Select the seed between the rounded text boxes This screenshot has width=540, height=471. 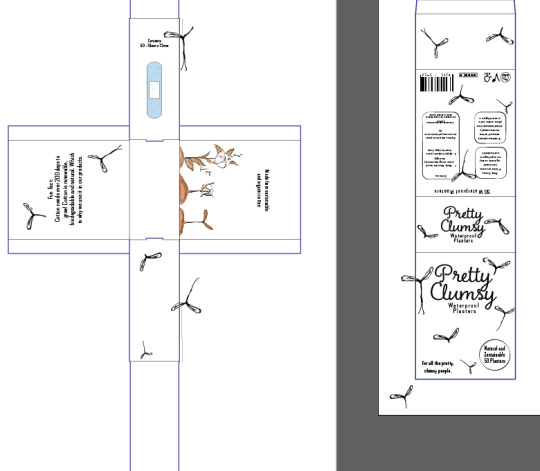464,166
